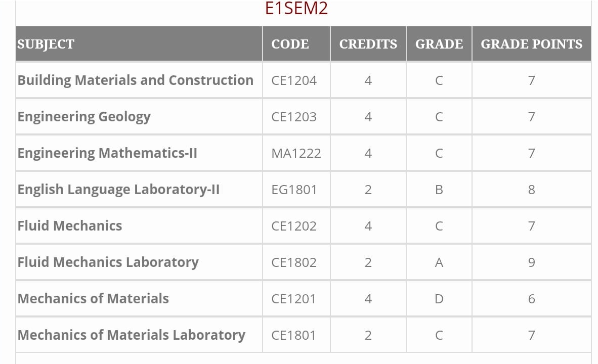Click the CODE column header
The image size is (598, 364).
(x=290, y=44)
